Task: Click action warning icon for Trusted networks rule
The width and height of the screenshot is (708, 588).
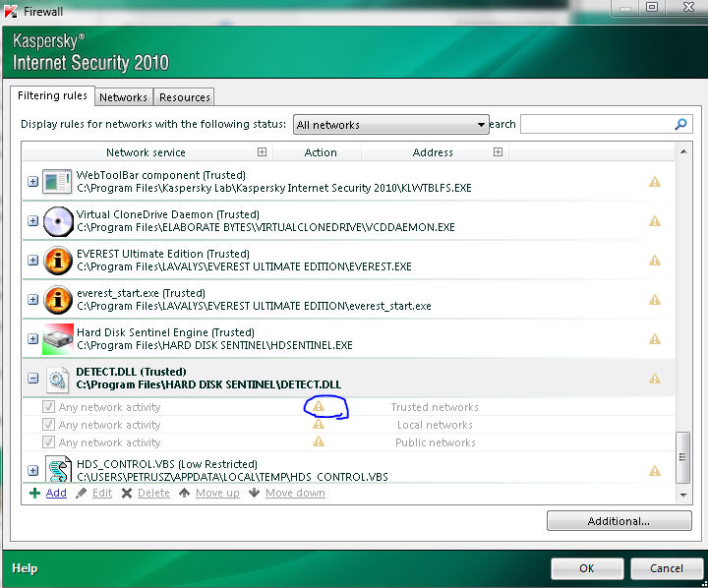Action: tap(319, 406)
